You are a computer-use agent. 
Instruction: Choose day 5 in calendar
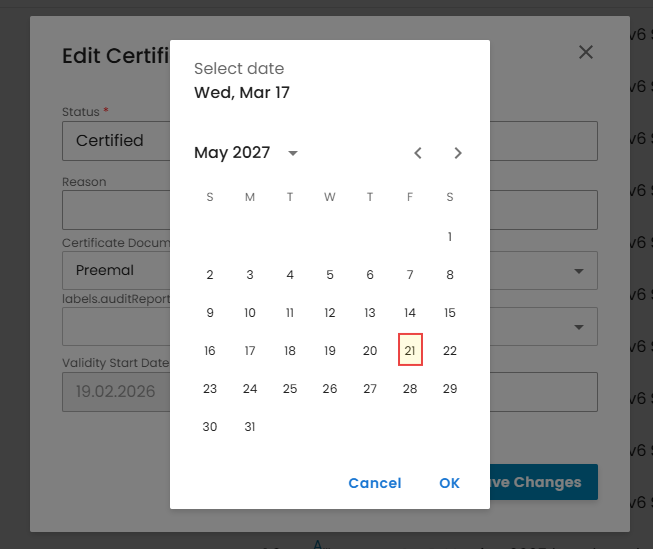pos(330,275)
